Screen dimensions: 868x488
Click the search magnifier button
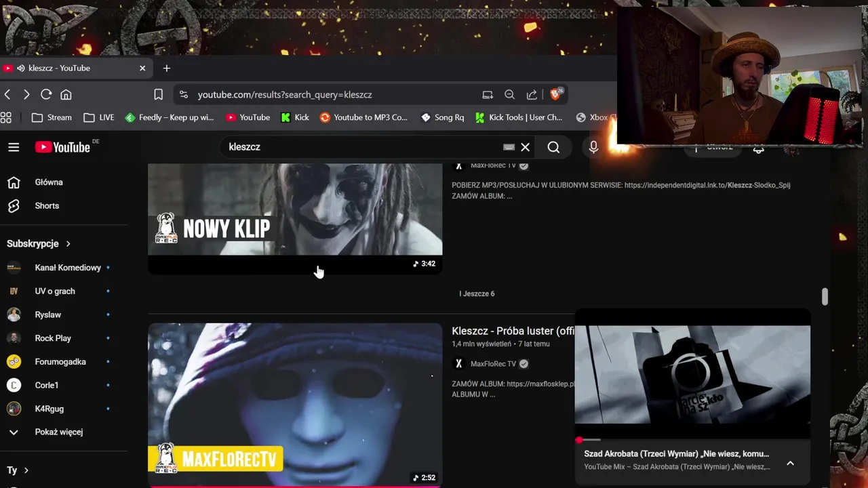553,147
